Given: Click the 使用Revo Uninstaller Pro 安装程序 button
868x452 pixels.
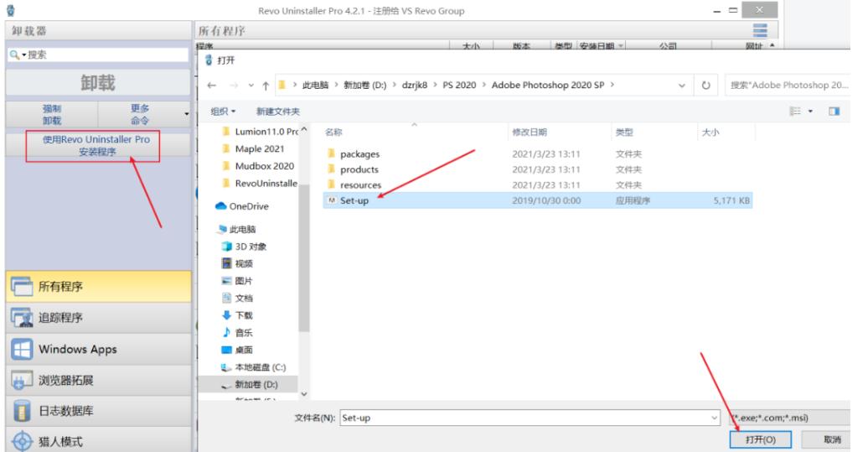Looking at the screenshot, I should (x=97, y=146).
